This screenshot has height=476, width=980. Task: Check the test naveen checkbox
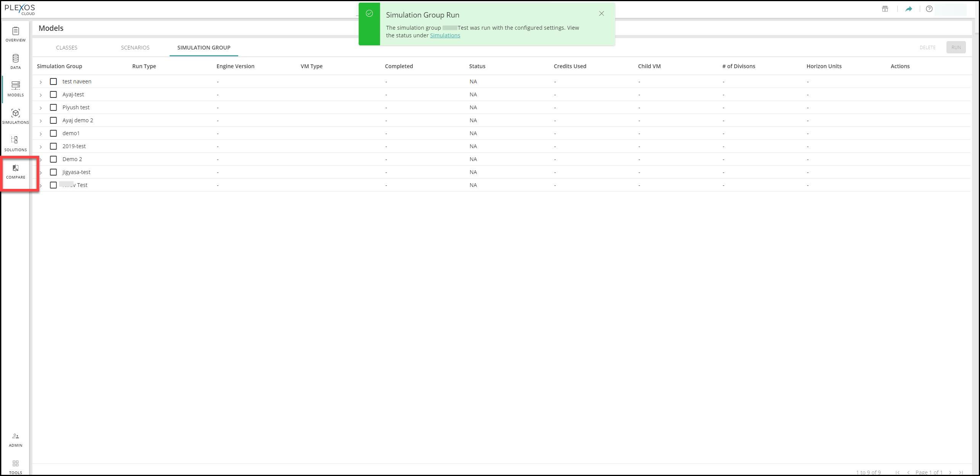click(53, 81)
